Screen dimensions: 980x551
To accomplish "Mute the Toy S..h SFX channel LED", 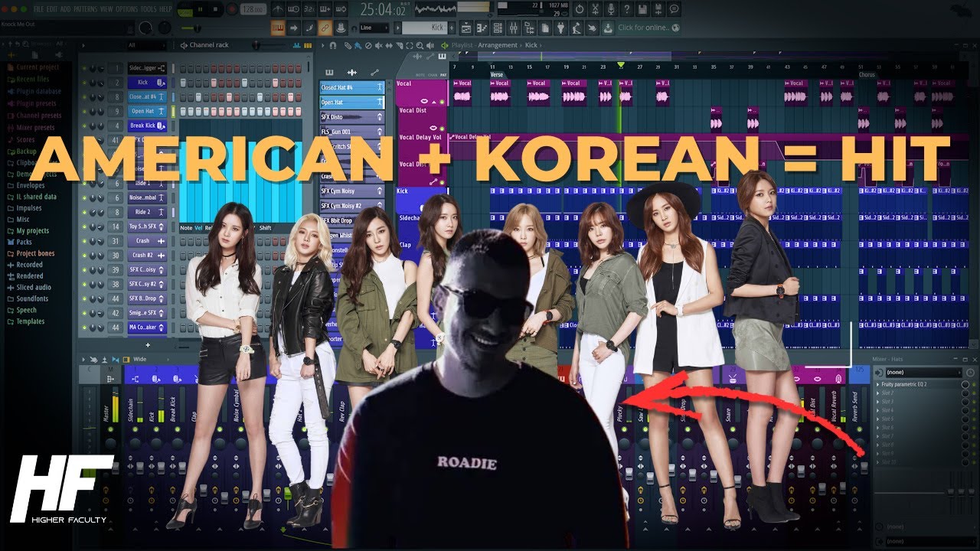I will coord(83,227).
